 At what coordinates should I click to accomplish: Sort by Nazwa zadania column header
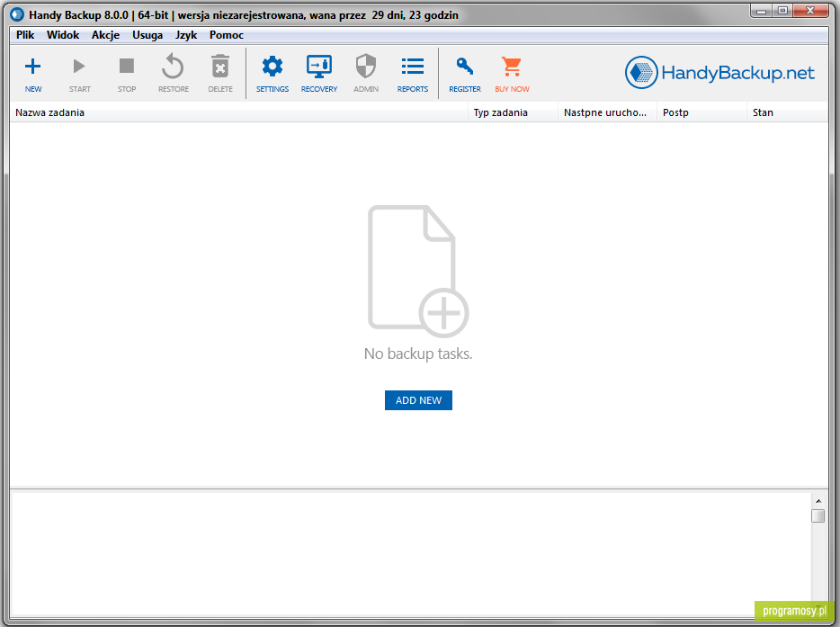tap(239, 112)
